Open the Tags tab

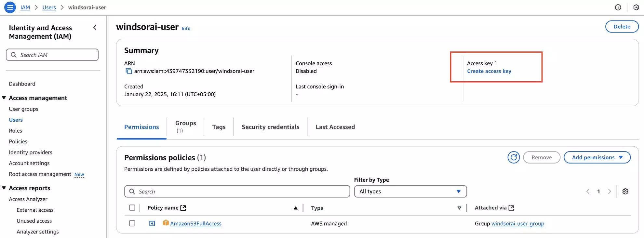coord(219,127)
